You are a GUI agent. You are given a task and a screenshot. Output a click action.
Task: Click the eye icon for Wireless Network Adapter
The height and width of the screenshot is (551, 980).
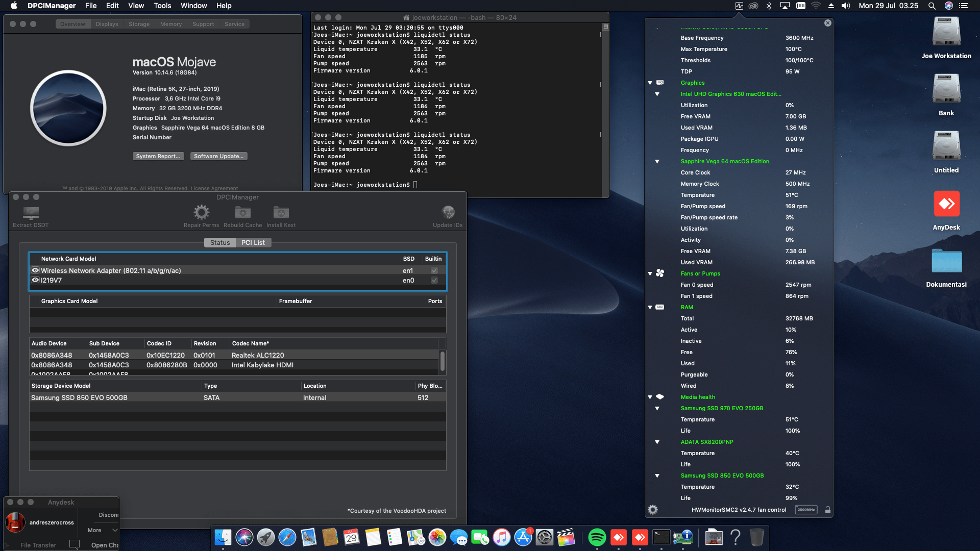[35, 270]
